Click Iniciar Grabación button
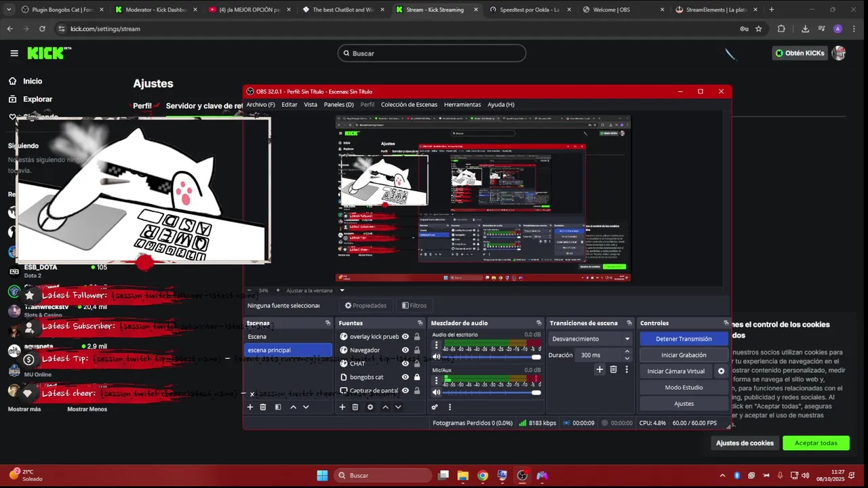This screenshot has width=868, height=488. tap(684, 355)
